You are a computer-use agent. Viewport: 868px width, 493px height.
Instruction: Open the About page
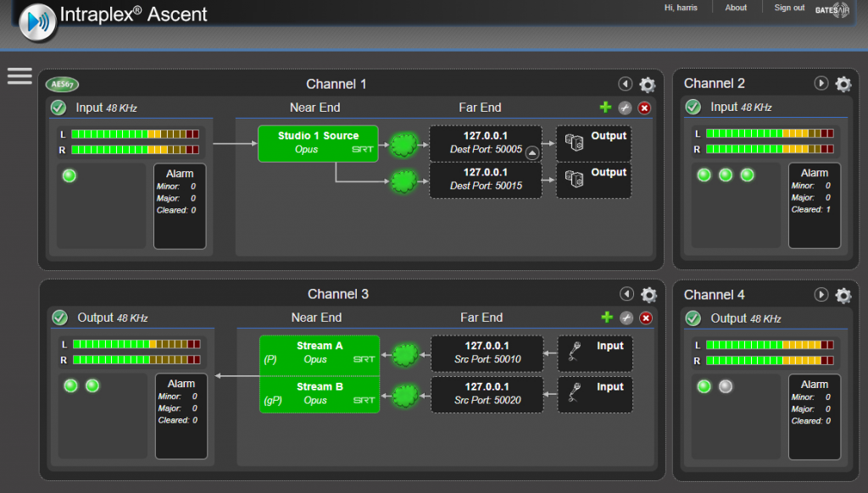[736, 8]
